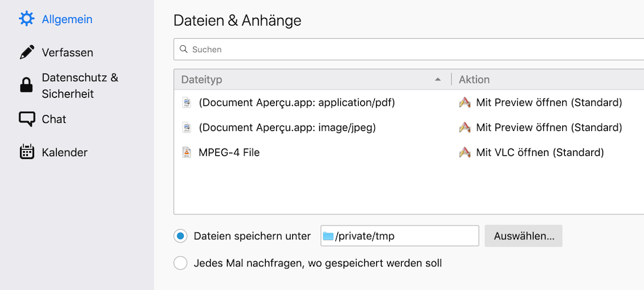Click the Datenschutz & Sicherheit lock icon

tap(26, 85)
